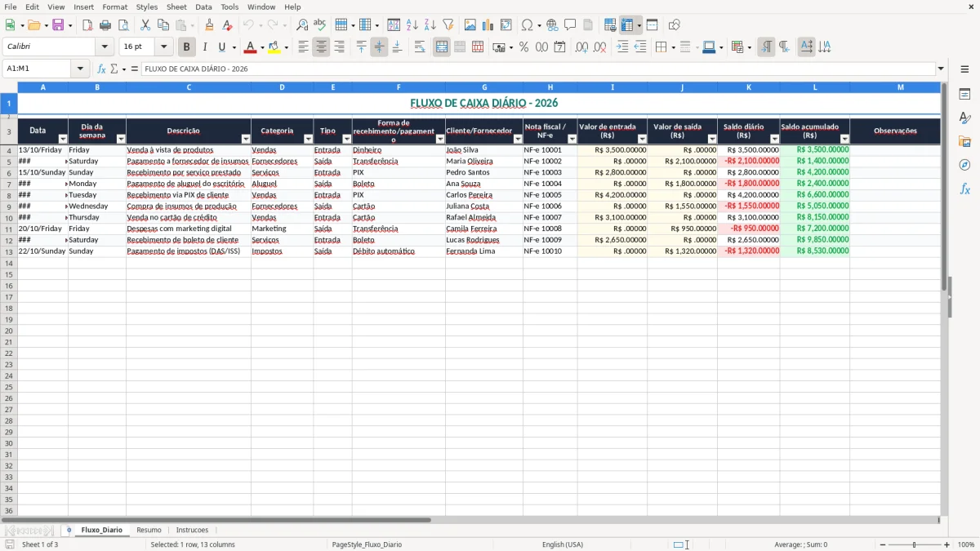
Task: Open filter dropdown on Tipo header
Action: click(x=346, y=140)
